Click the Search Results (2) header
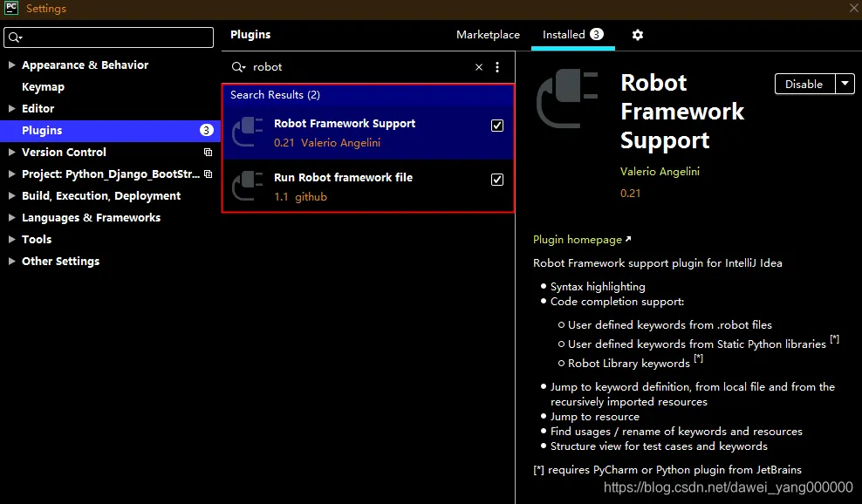This screenshot has height=504, width=862. click(x=275, y=94)
